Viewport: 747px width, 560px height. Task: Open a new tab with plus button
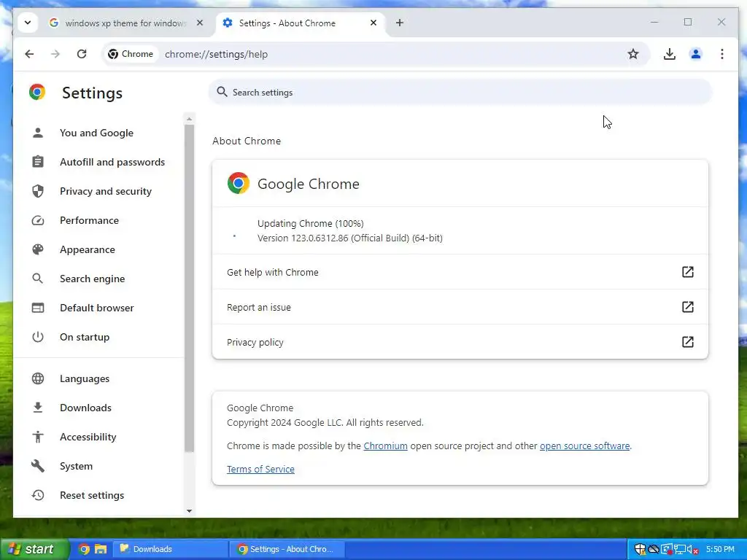[399, 23]
